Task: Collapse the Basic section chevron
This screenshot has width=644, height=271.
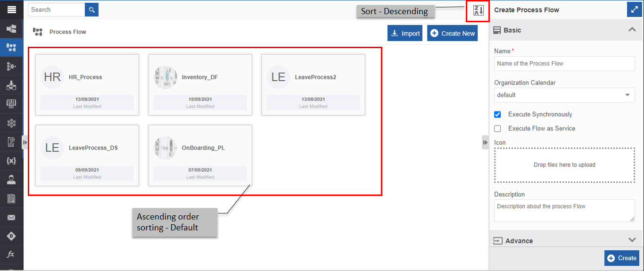Action: pos(632,29)
